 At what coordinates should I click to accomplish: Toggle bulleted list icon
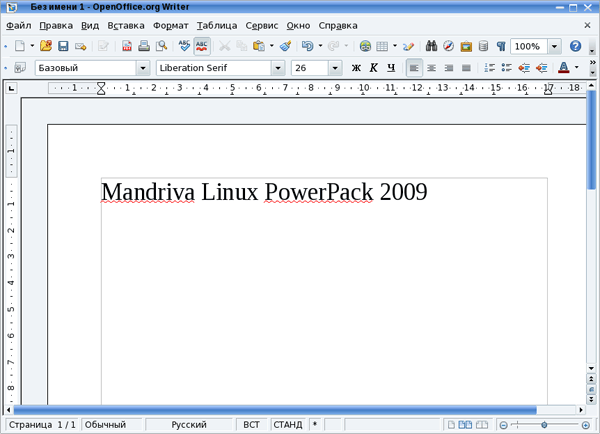[506, 68]
